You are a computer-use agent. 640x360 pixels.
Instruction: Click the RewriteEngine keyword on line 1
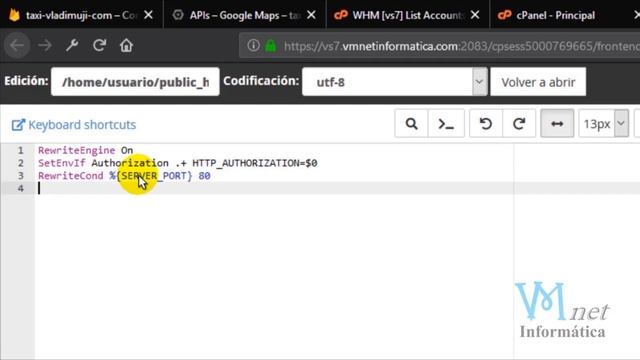[77, 150]
